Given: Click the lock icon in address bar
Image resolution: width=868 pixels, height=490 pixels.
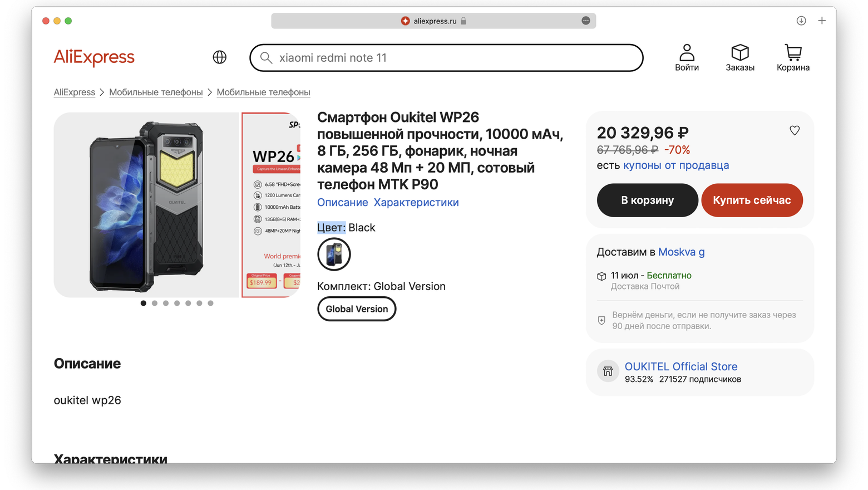Looking at the screenshot, I should click(463, 21).
